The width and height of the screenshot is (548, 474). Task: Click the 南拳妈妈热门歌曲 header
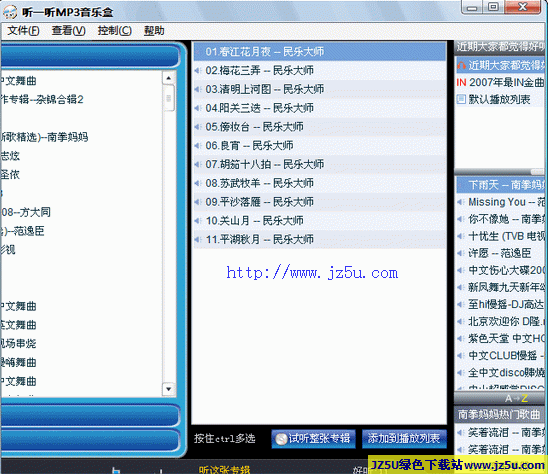[499, 415]
